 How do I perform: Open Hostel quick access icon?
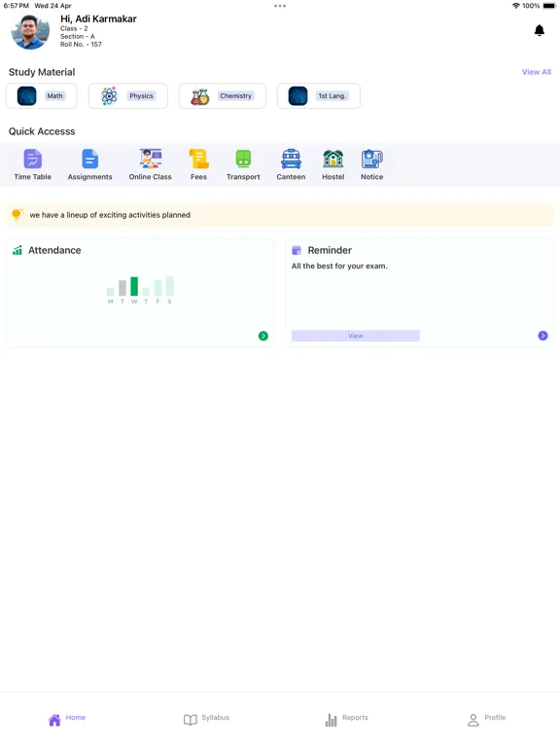click(x=332, y=164)
